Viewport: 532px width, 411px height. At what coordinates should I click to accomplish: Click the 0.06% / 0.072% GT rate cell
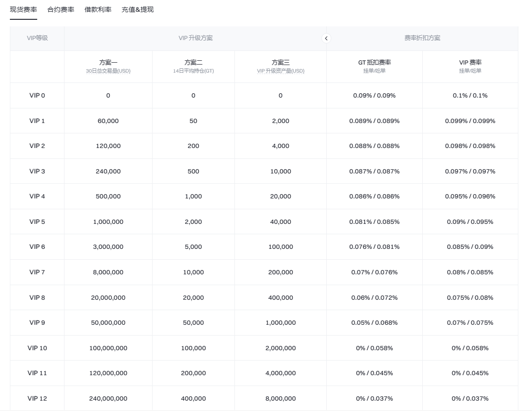[375, 298]
